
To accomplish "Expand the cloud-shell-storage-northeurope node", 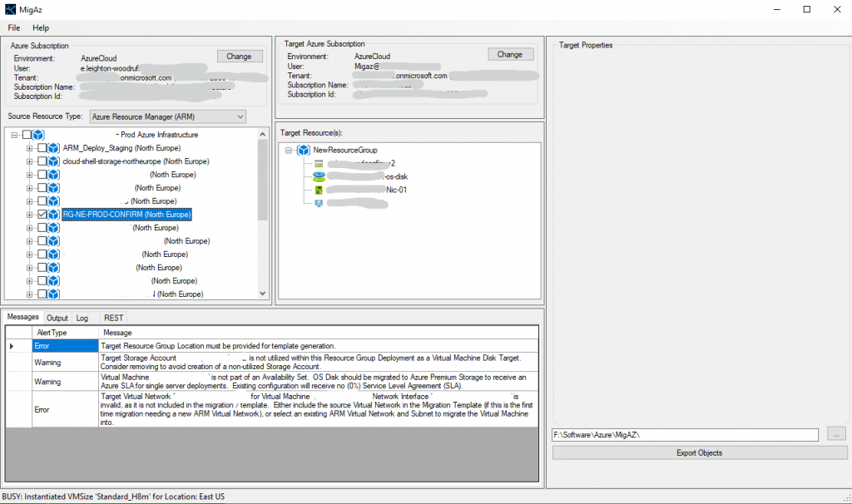I will [x=29, y=161].
